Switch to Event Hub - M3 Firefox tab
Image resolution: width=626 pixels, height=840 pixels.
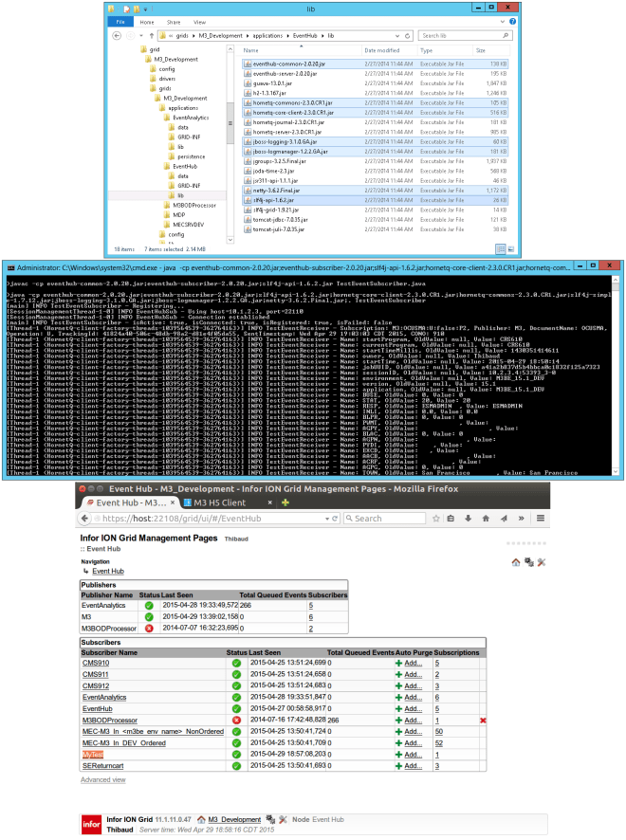click(130, 502)
